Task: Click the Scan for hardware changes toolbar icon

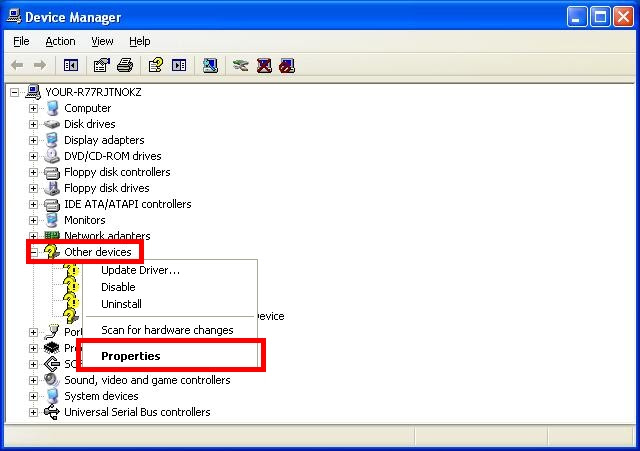Action: coord(210,65)
